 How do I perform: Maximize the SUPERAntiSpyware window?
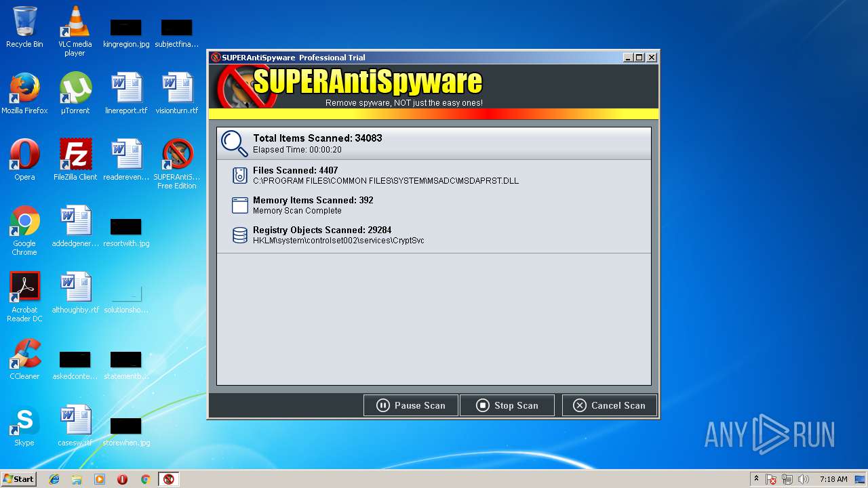tap(639, 58)
